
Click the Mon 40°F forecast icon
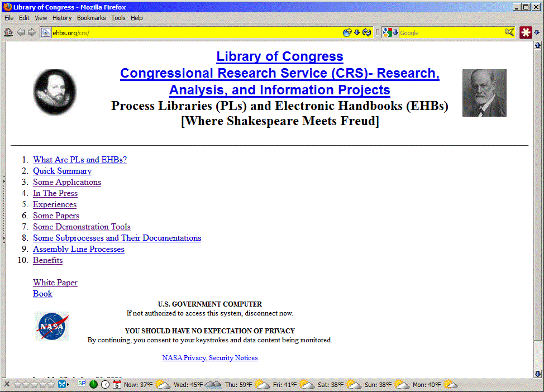(450, 384)
